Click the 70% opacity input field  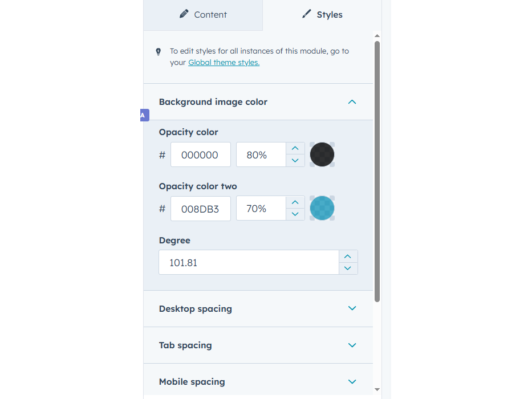[x=261, y=209]
